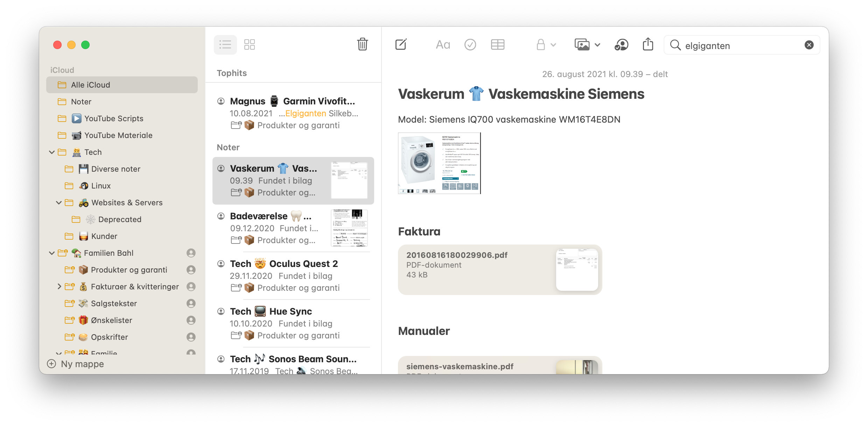Insert a checklist with checkmark icon
Screen dimensions: 868x426
(x=470, y=45)
